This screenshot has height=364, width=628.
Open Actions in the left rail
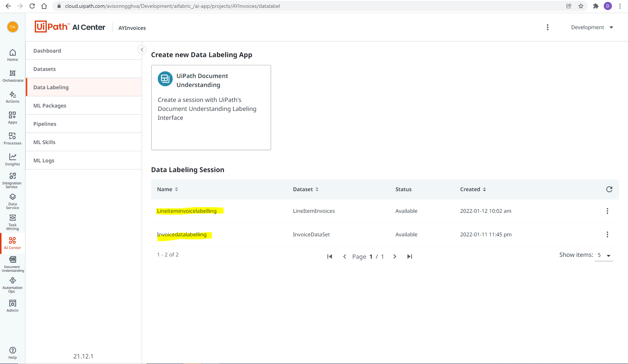(x=12, y=97)
